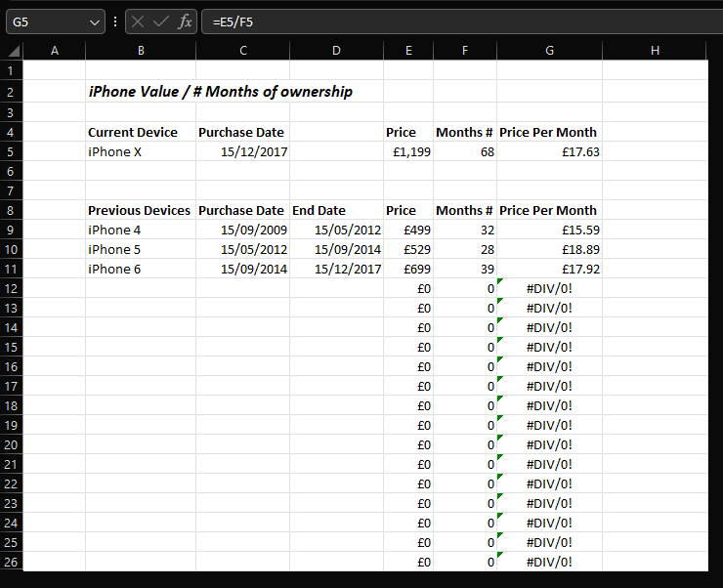The height and width of the screenshot is (588, 723).
Task: Click the three-dot formula bar handle
Action: [115, 21]
